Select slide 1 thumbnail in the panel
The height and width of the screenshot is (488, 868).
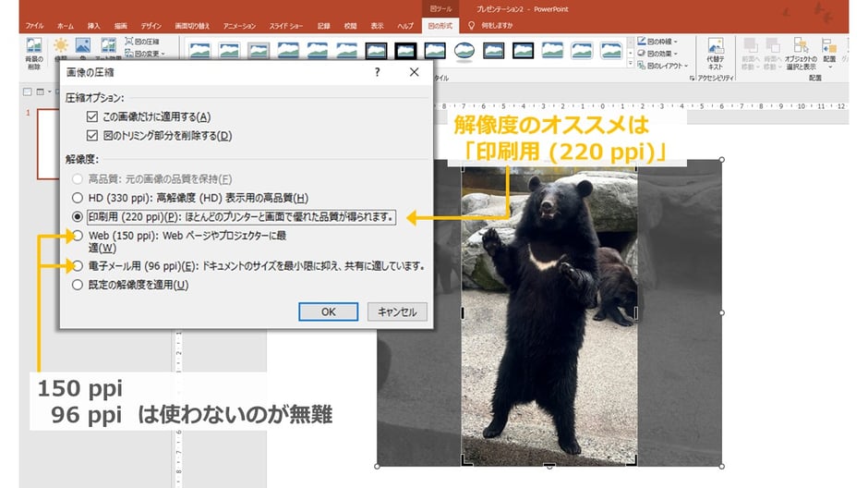pos(48,144)
